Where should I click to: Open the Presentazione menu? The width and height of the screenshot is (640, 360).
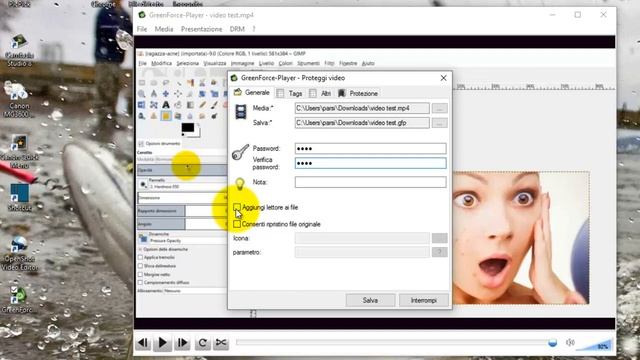(201, 29)
